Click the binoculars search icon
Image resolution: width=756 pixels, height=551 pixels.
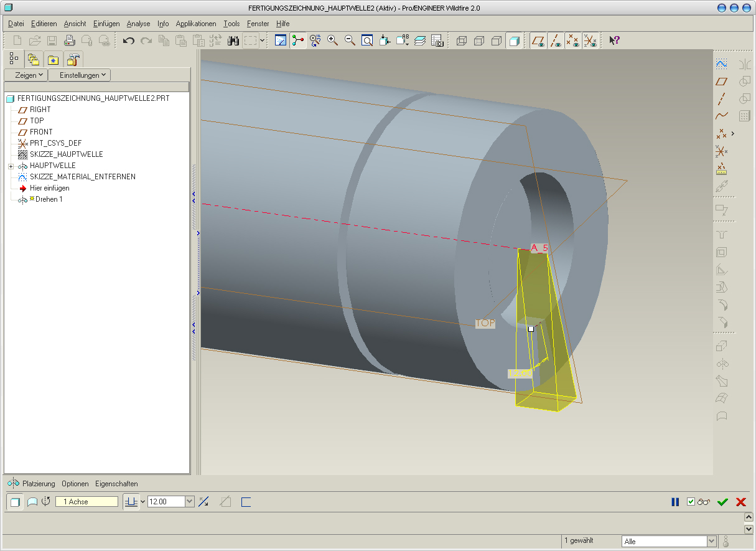click(233, 40)
